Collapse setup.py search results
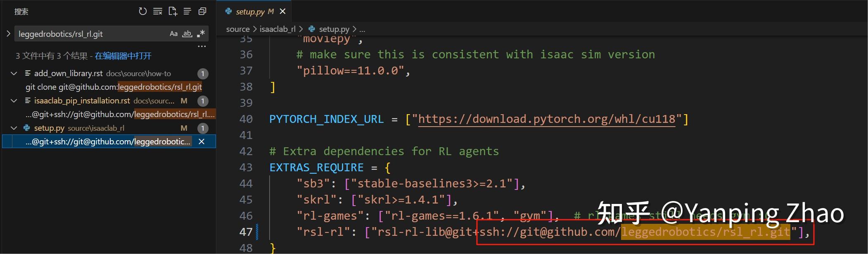The image size is (868, 254). coord(14,128)
